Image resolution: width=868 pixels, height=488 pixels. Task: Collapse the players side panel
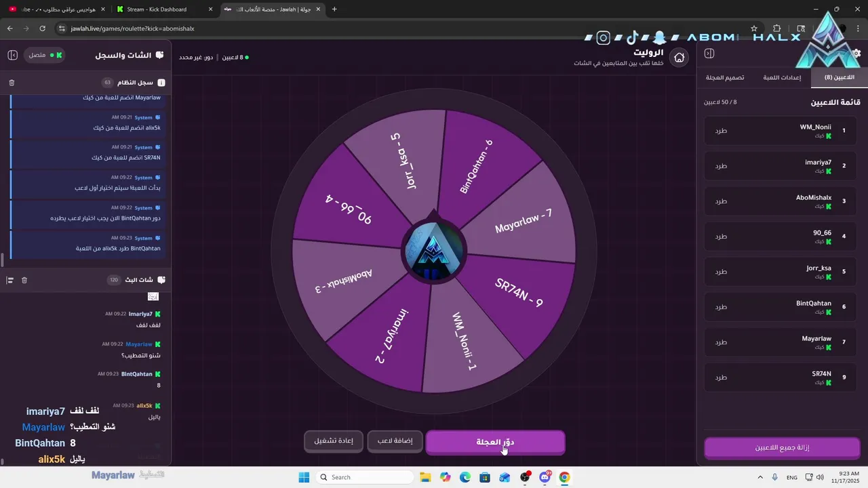point(709,54)
